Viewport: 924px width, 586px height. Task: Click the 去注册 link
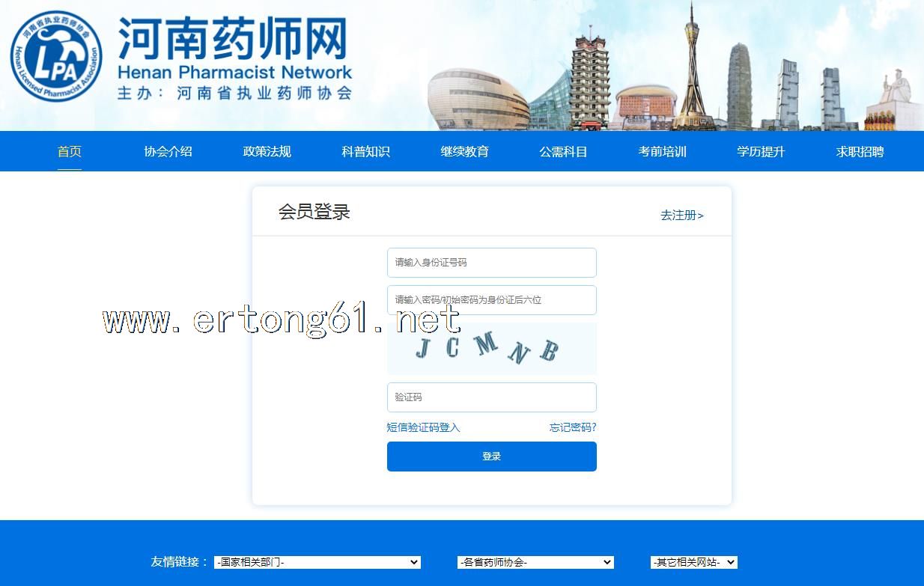681,216
